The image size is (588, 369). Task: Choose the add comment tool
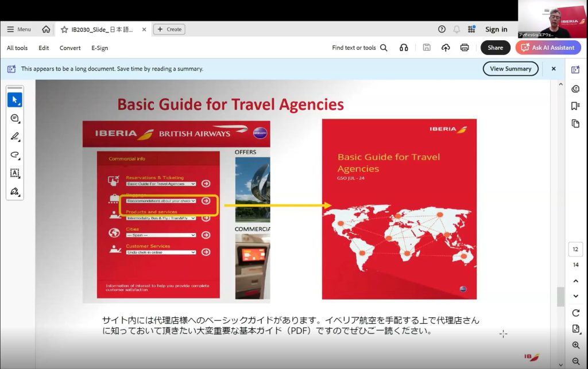tap(14, 118)
